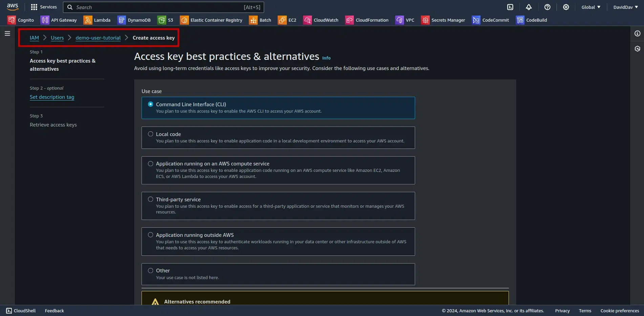Open the CloudShell icon in top bar

[510, 7]
